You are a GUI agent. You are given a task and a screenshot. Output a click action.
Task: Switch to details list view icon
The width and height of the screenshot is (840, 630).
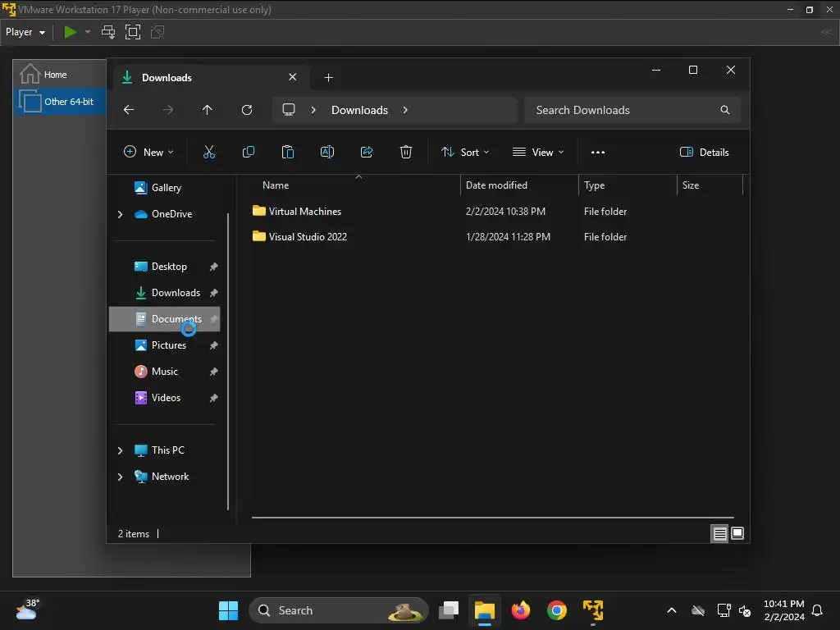pyautogui.click(x=719, y=533)
